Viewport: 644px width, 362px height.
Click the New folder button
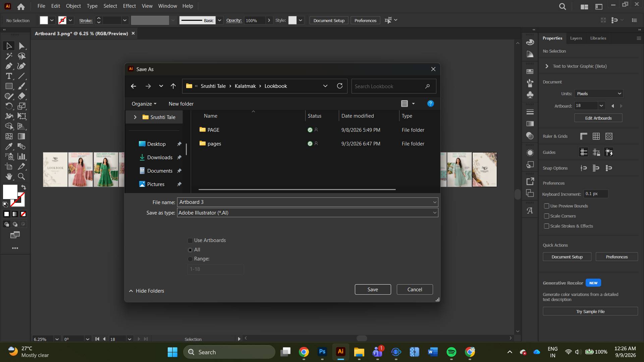[x=181, y=104]
